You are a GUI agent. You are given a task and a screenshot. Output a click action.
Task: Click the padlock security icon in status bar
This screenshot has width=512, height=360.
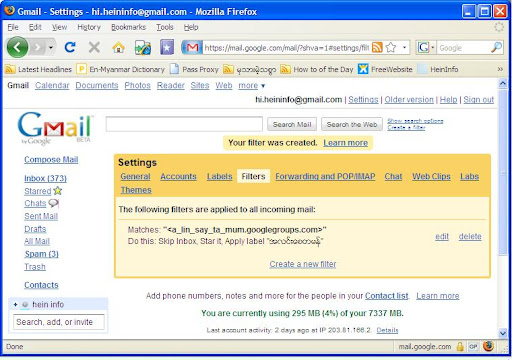click(460, 347)
